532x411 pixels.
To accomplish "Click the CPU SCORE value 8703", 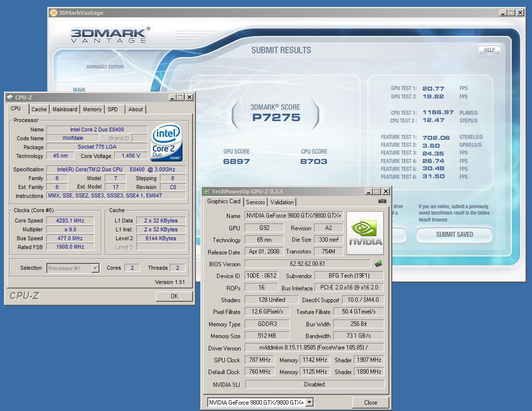I will click(314, 161).
